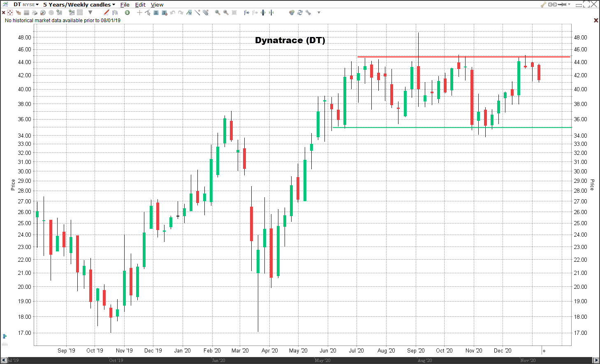Click the Price label on the left axis

point(13,185)
